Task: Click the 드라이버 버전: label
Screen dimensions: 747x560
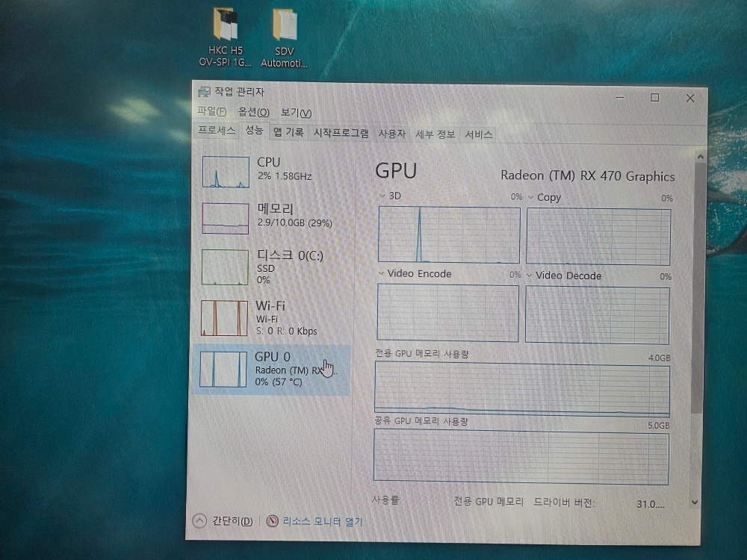Action: click(x=564, y=503)
